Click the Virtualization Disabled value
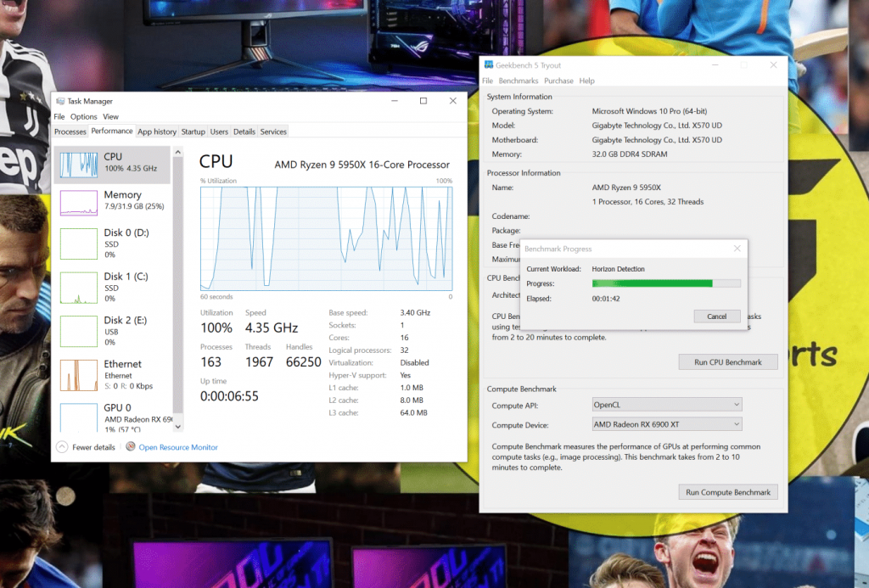The width and height of the screenshot is (869, 588). [x=414, y=363]
